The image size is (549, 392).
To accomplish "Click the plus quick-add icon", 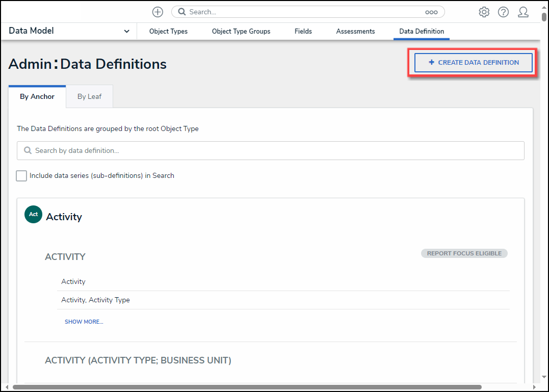I will coord(158,12).
